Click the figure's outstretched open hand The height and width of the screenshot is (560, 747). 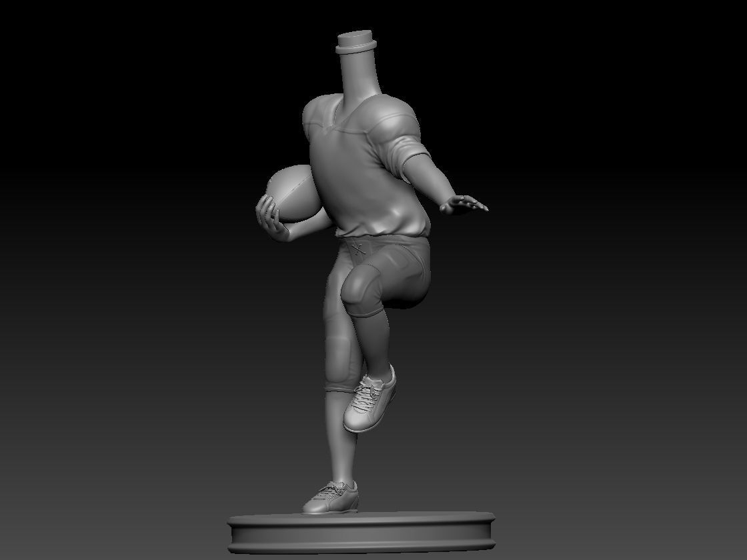tap(463, 204)
